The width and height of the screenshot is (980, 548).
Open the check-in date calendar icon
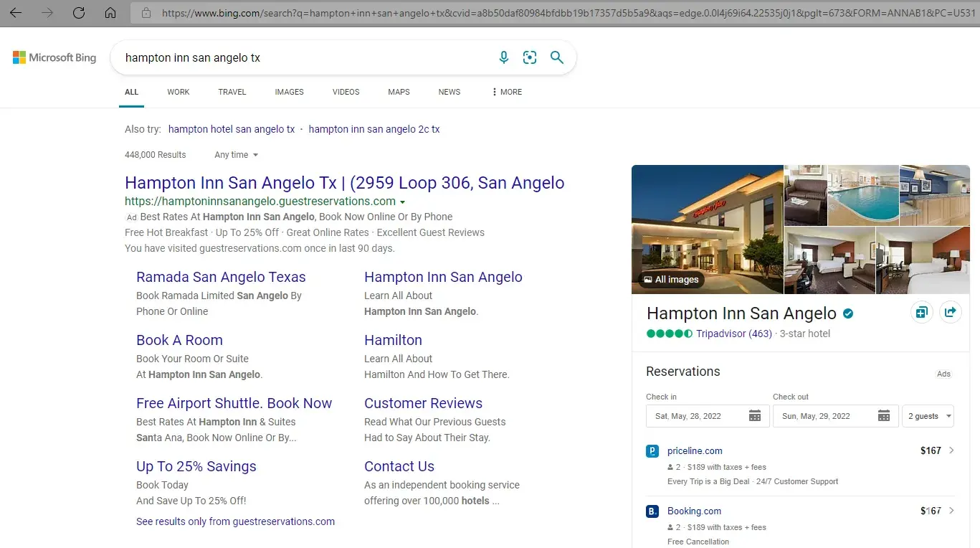[755, 416]
